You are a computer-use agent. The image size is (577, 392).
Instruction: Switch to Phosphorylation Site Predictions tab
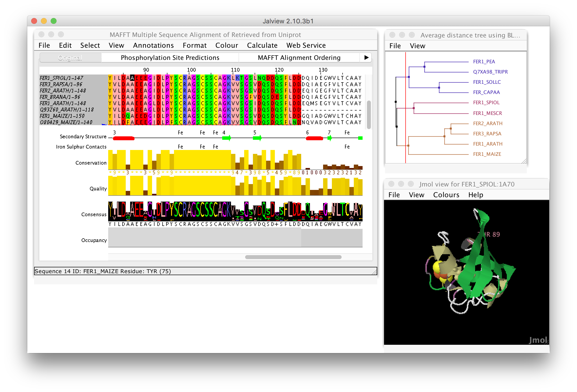tap(170, 57)
